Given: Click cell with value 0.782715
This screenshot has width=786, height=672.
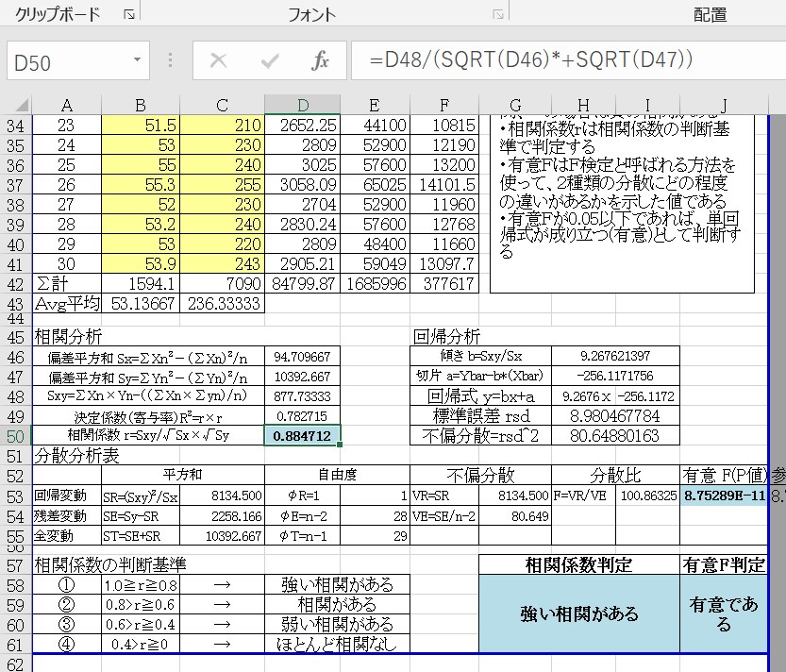Looking at the screenshot, I should (x=302, y=416).
